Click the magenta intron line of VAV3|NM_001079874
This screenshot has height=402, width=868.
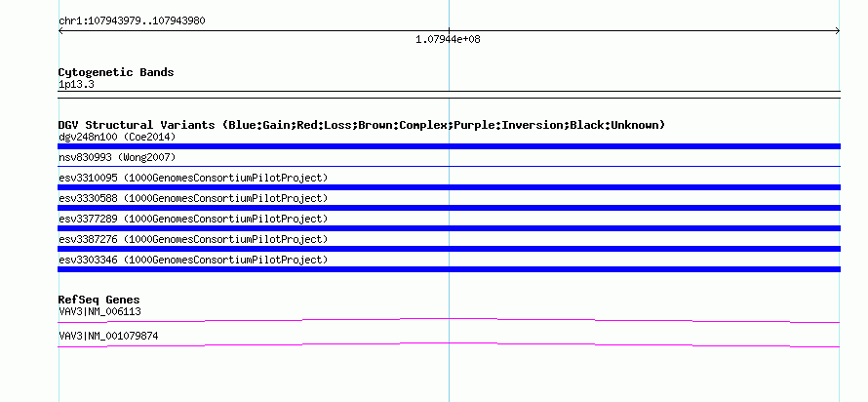click(449, 344)
